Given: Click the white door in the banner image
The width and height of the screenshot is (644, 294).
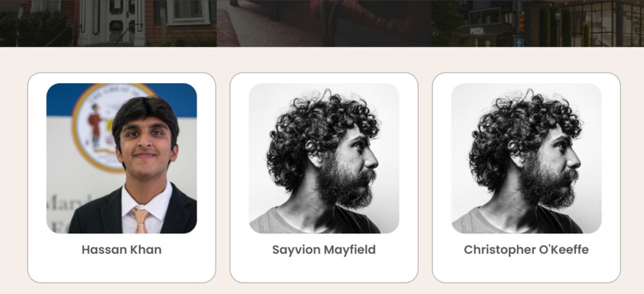Looking at the screenshot, I should pyautogui.click(x=112, y=22).
